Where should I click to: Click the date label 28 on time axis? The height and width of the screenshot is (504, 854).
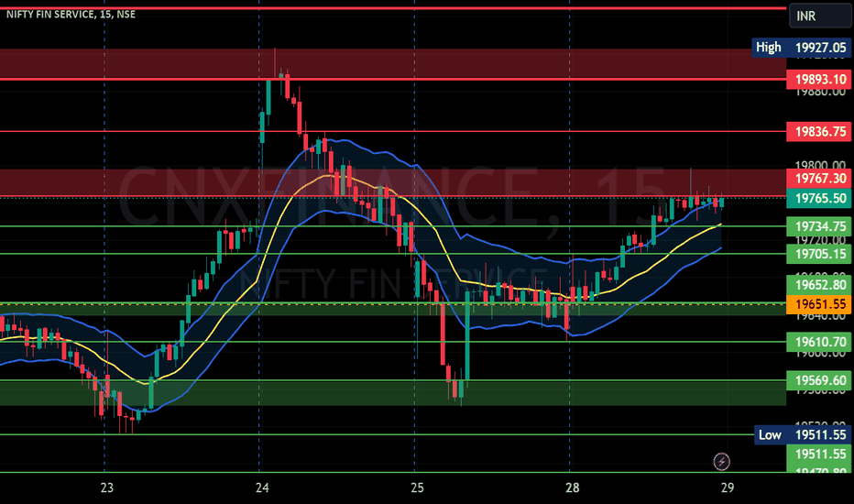tap(572, 488)
